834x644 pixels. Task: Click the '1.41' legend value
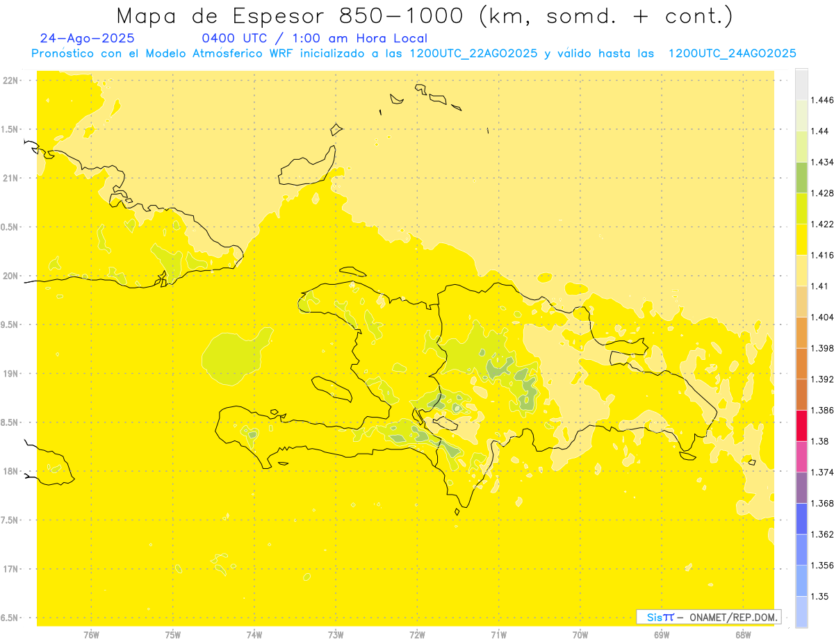tap(819, 286)
